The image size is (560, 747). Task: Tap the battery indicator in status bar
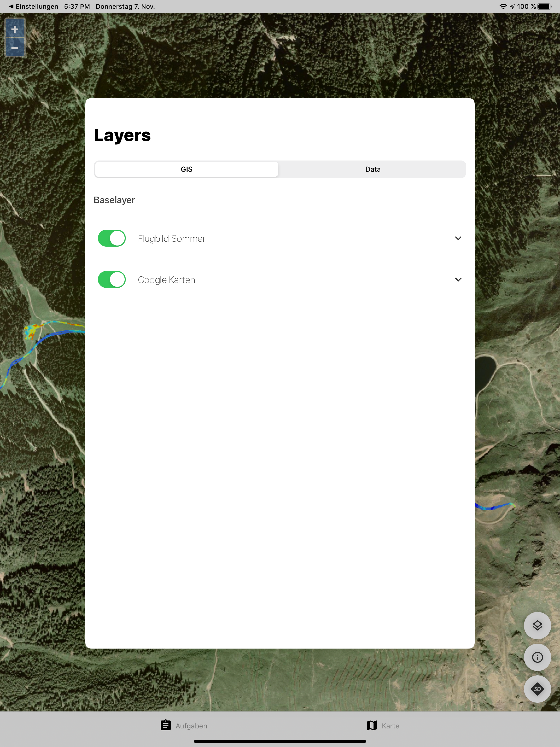[x=544, y=6]
